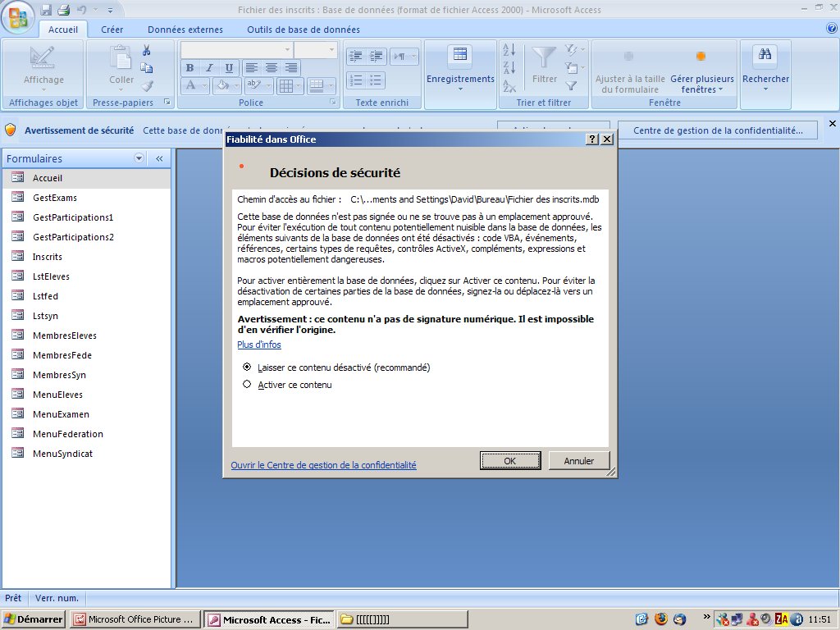Click the dialog's help question mark button
This screenshot has width=840, height=630.
click(592, 139)
